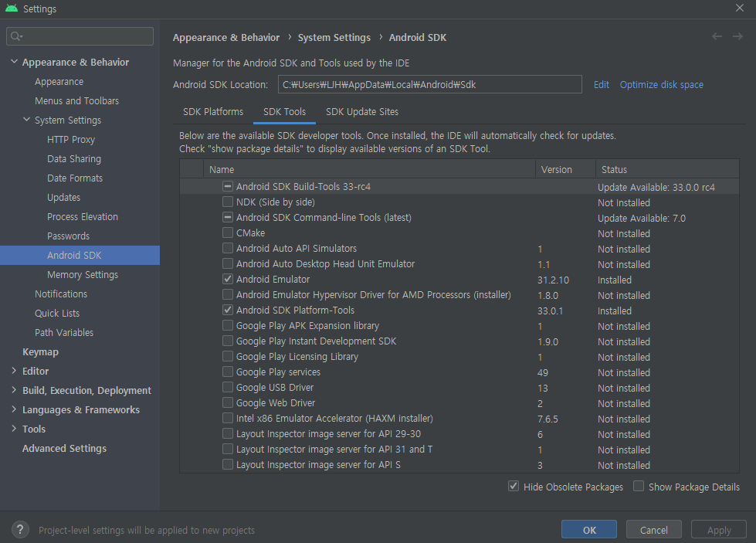Open Date Formats settings
The width and height of the screenshot is (756, 543).
75,178
